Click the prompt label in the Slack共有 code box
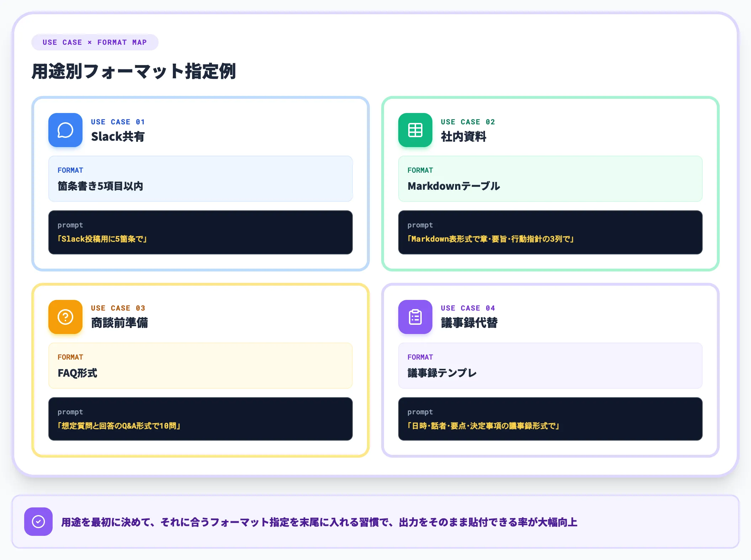 click(70, 225)
